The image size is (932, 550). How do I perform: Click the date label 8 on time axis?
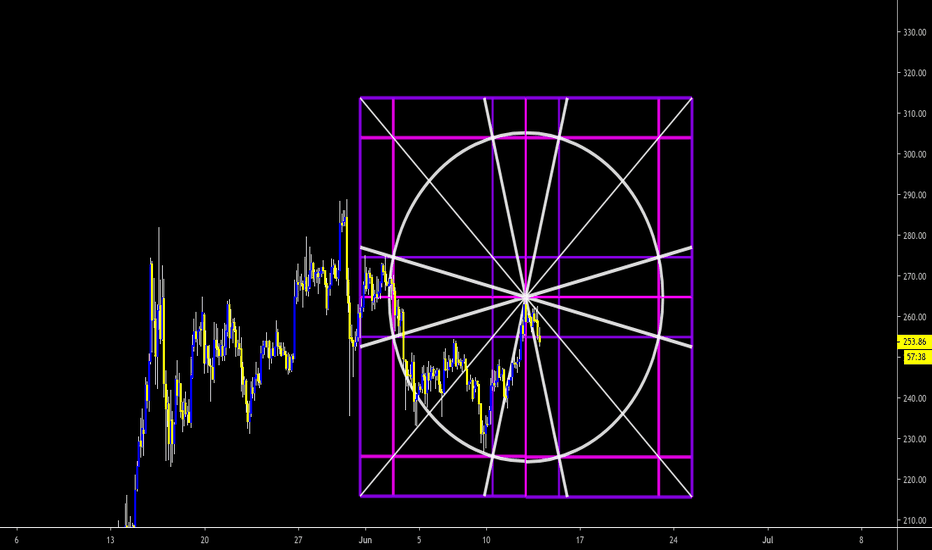[861, 540]
